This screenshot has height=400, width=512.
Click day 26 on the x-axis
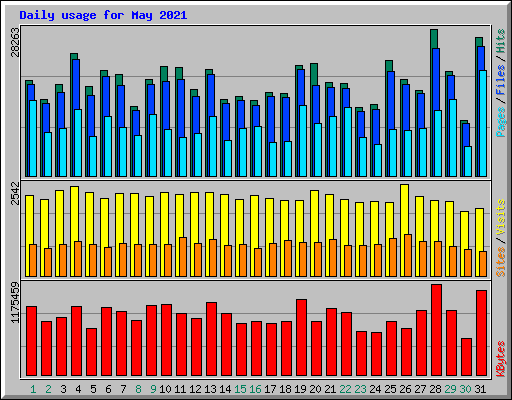[405, 389]
